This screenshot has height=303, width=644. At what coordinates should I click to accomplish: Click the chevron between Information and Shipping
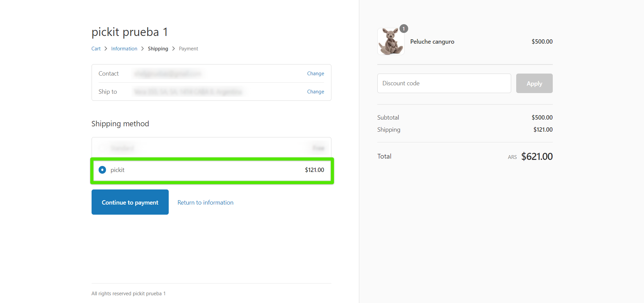(143, 49)
